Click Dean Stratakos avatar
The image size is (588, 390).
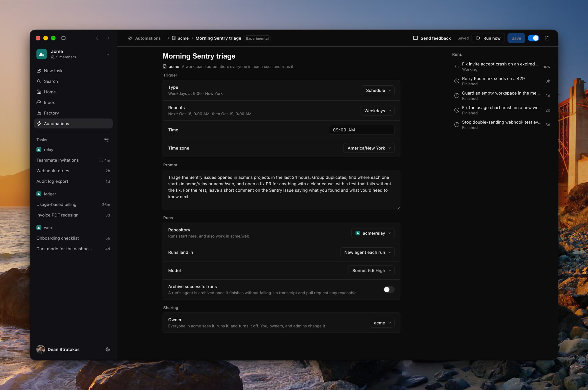click(41, 350)
